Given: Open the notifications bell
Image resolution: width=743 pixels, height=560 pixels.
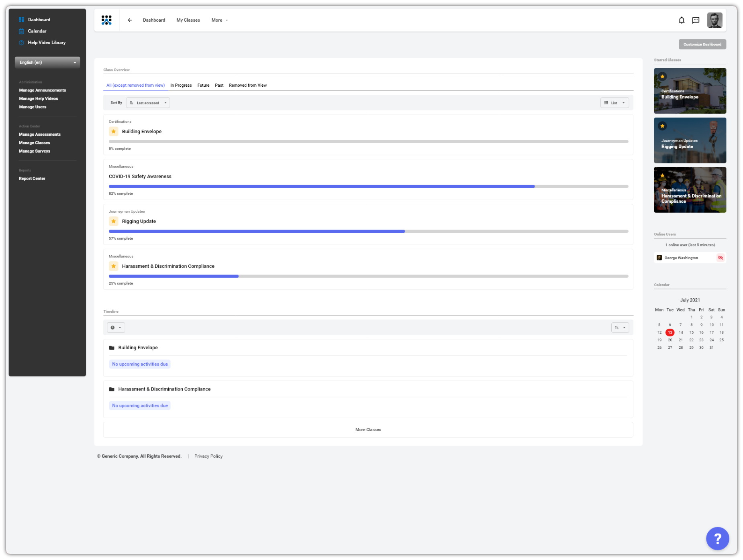Looking at the screenshot, I should click(682, 20).
